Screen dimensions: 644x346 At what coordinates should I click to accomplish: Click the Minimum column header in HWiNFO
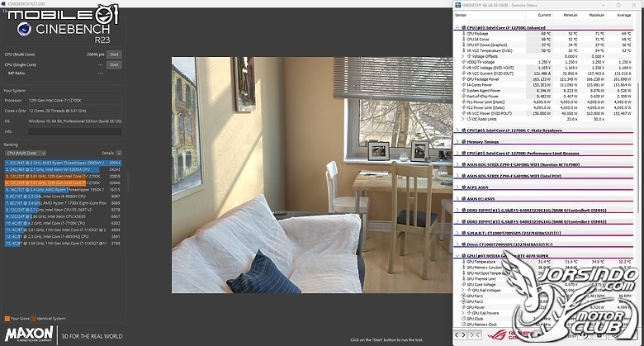coord(570,15)
